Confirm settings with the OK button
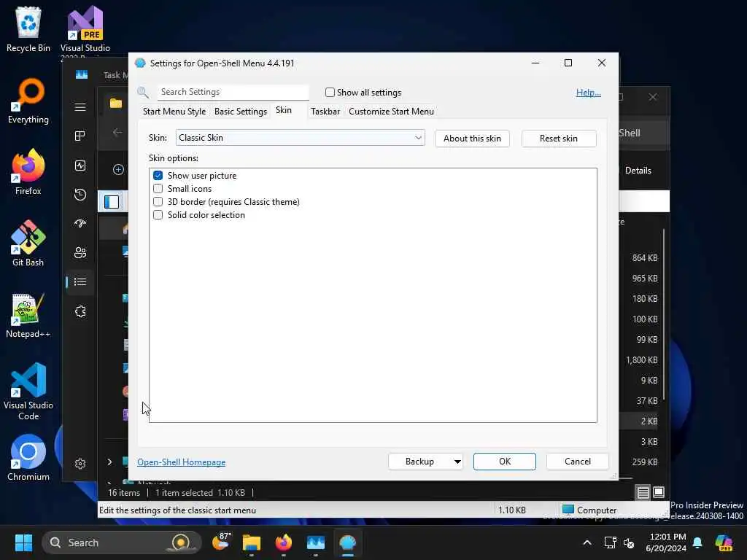This screenshot has height=560, width=747. click(505, 462)
